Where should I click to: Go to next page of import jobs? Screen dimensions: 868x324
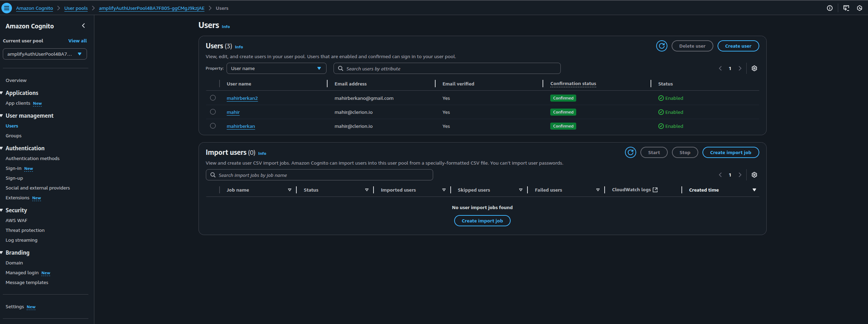(740, 175)
